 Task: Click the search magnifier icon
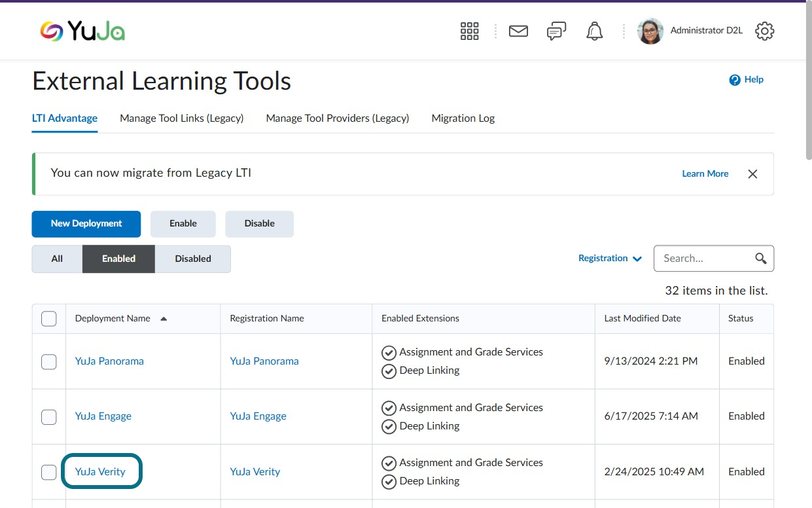760,258
